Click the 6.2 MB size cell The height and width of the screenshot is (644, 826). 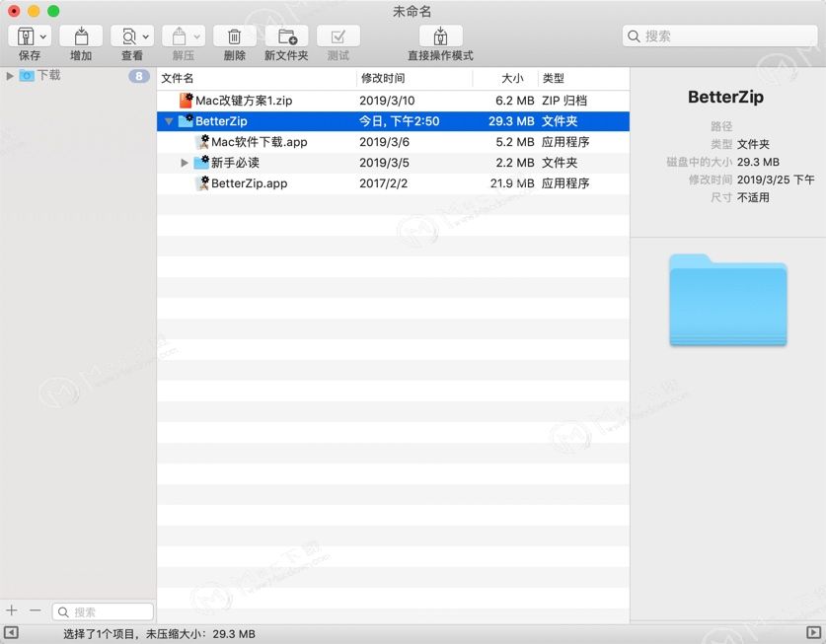point(515,101)
